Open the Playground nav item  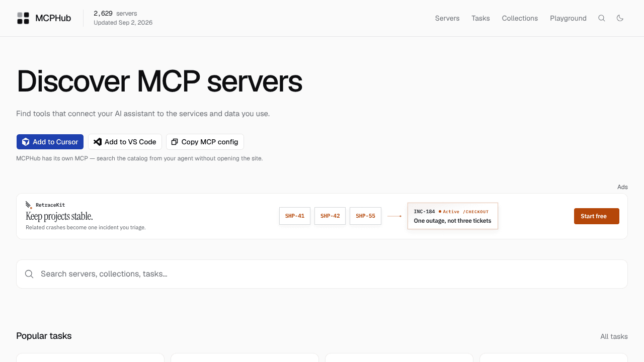(568, 18)
